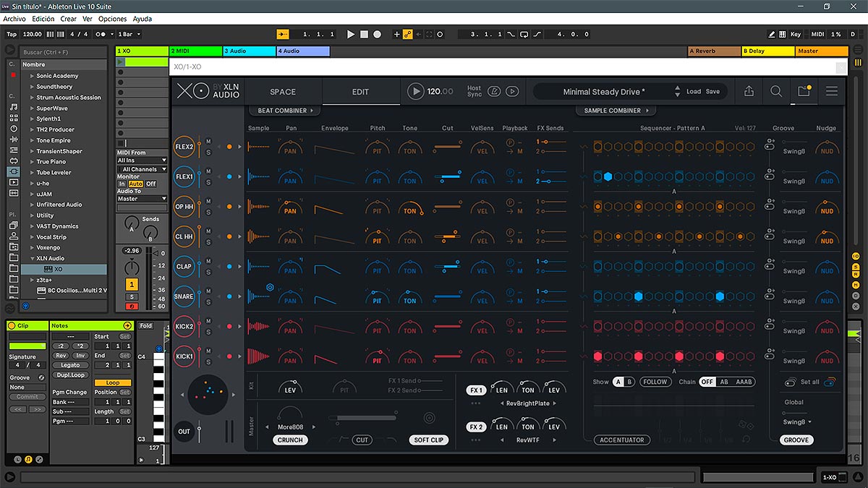
Task: Solo the SNARE channel
Action: click(x=208, y=301)
